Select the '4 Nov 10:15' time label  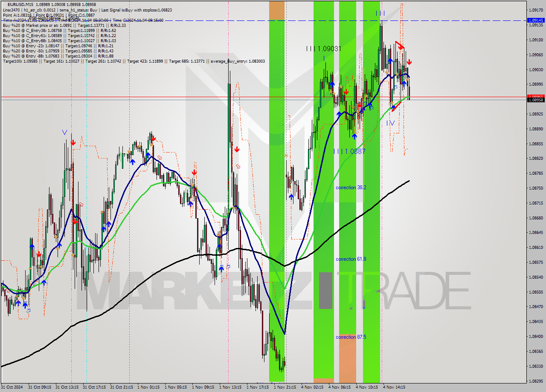[366, 387]
